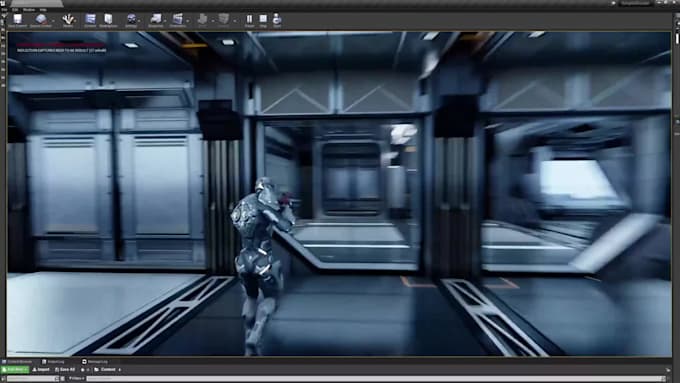Screen dimensions: 680x383
Task: Open the Modes toolbar icon
Action: click(68, 20)
